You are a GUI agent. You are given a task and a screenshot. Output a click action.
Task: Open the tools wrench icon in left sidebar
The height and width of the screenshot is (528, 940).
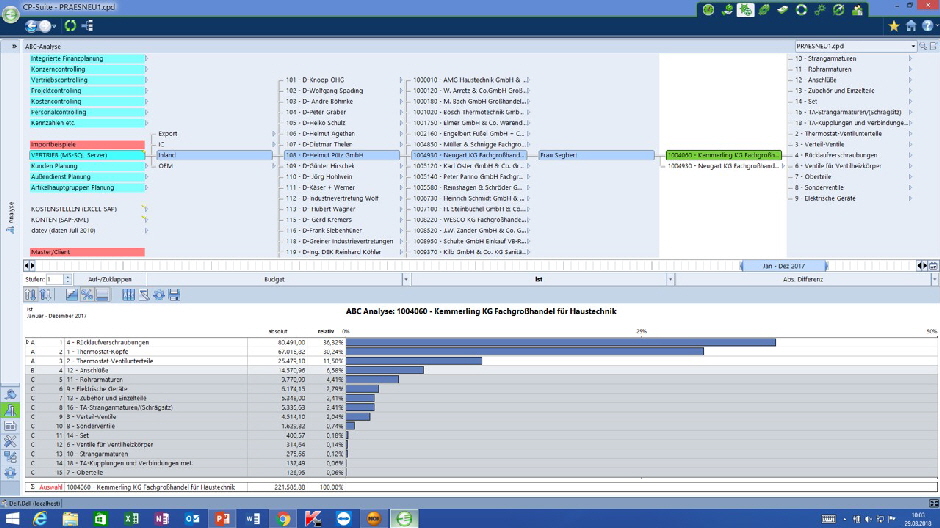tap(10, 442)
